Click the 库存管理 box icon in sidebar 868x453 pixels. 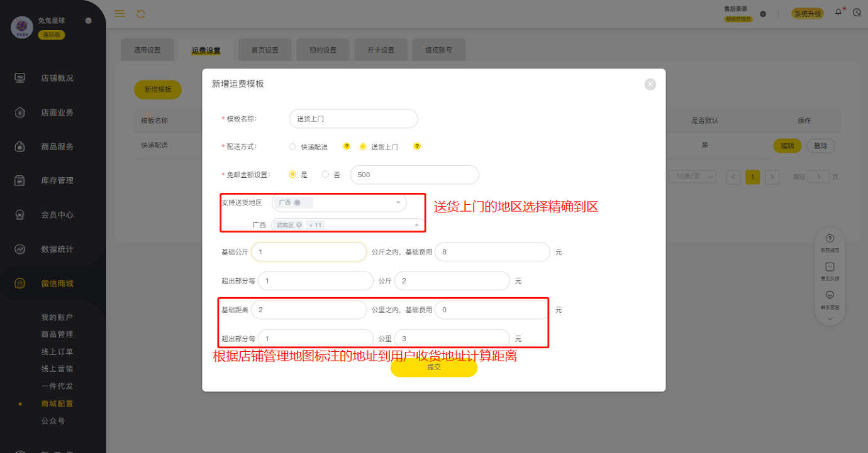[x=20, y=180]
